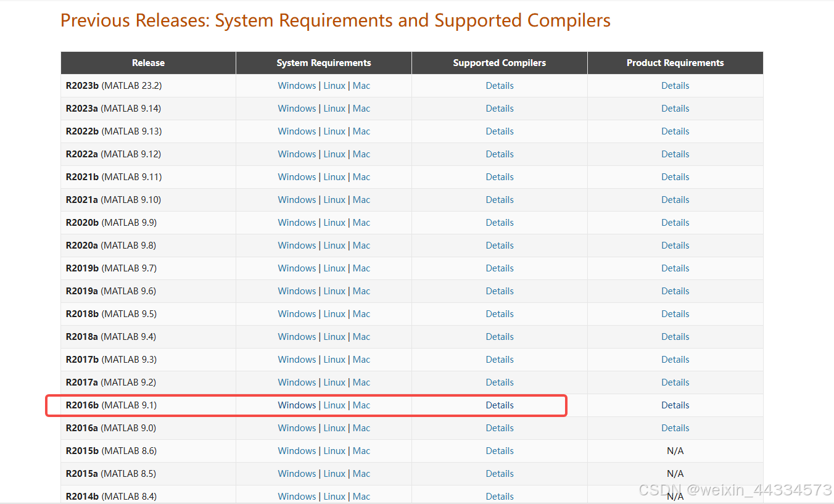Image resolution: width=834 pixels, height=504 pixels.
Task: Open Mac requirements for R2015a
Action: pos(361,474)
